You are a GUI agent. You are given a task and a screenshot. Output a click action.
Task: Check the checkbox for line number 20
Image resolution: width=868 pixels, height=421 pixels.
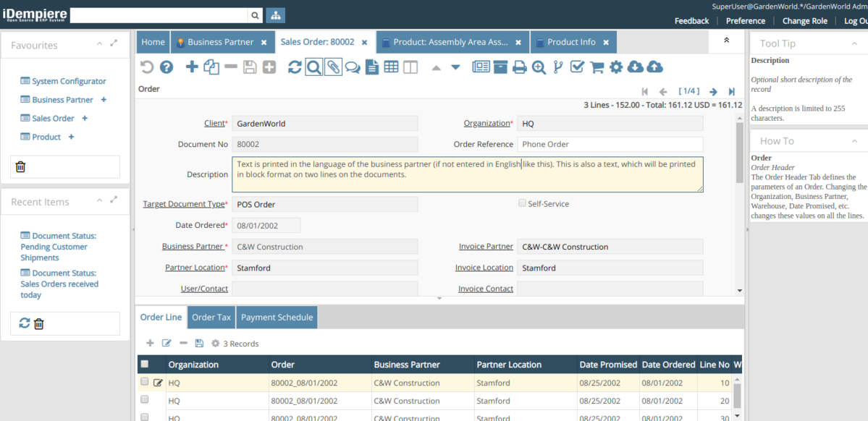click(x=145, y=400)
